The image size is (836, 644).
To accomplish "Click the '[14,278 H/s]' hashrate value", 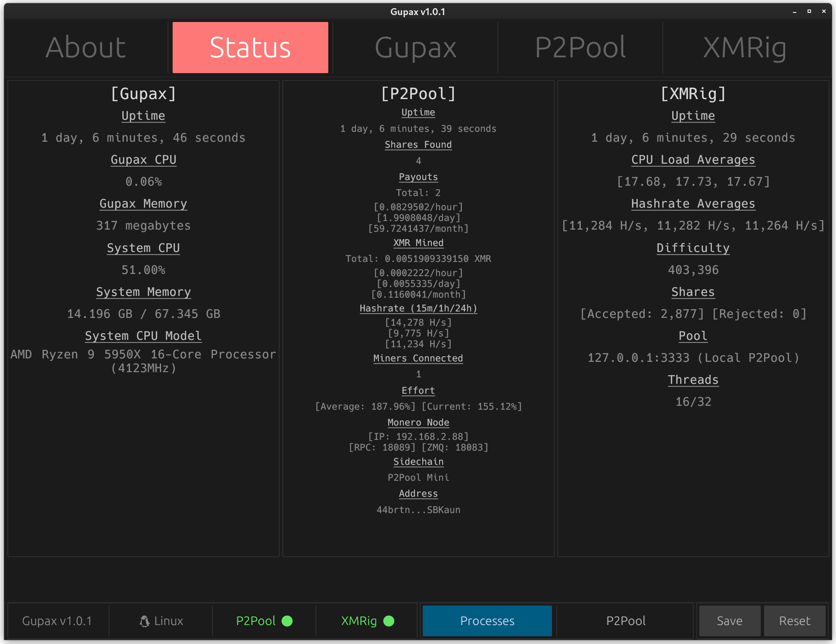I will point(418,322).
